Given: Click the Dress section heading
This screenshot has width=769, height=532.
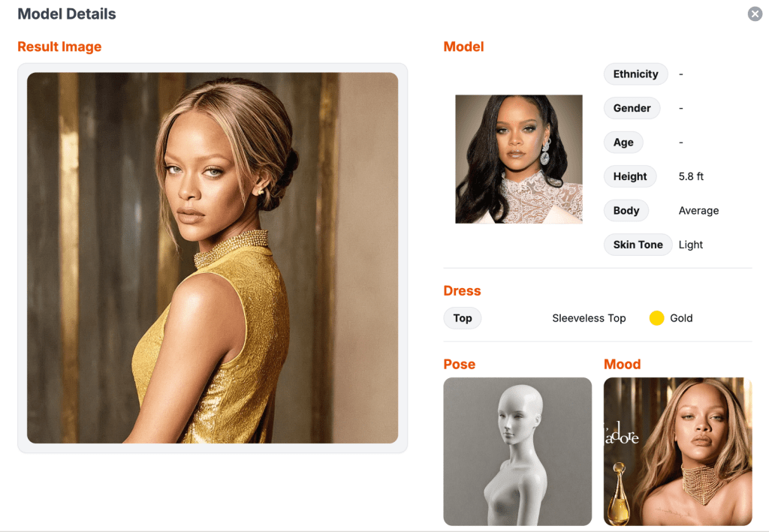Looking at the screenshot, I should (462, 291).
